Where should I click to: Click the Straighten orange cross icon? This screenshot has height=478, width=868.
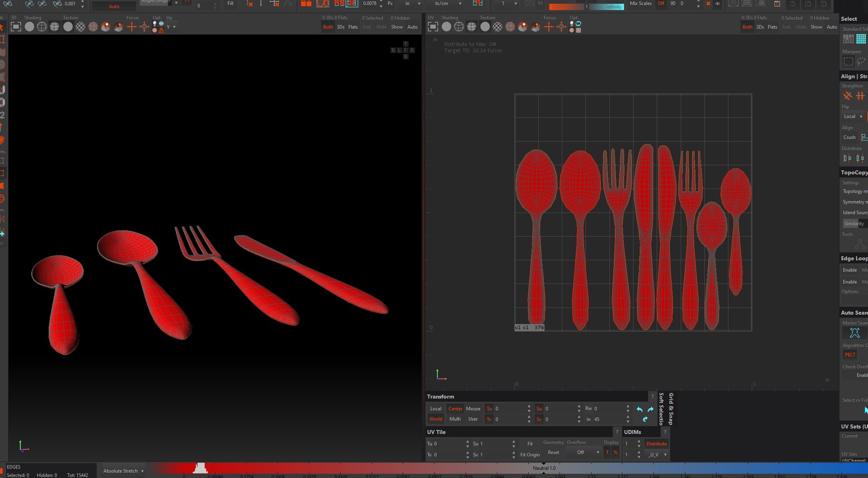pos(848,96)
